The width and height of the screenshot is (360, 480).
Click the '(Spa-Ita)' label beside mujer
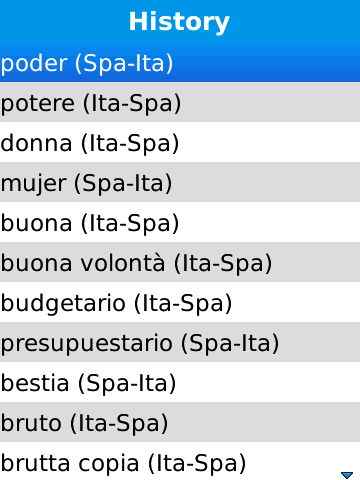[123, 184]
